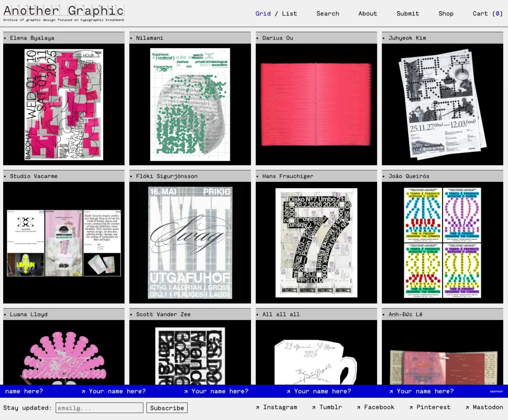Click the Juhyeok Kim name label
This screenshot has height=420, width=508.
[x=407, y=38]
